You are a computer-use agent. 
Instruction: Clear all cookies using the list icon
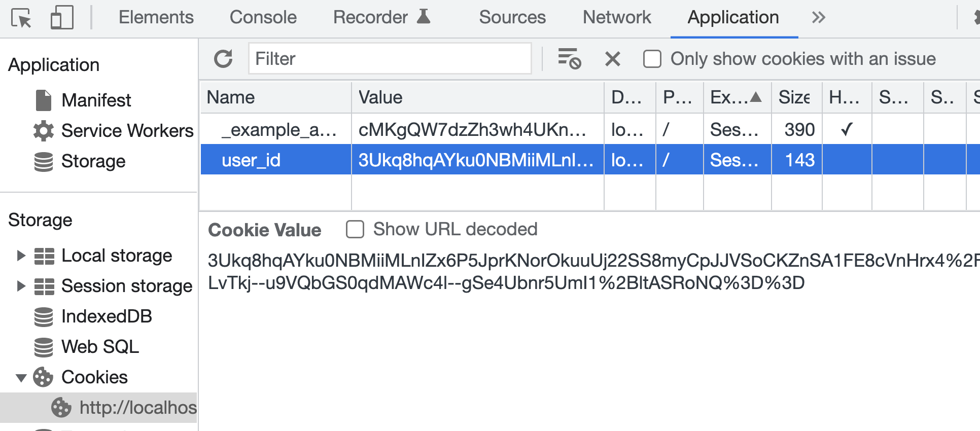coord(569,59)
